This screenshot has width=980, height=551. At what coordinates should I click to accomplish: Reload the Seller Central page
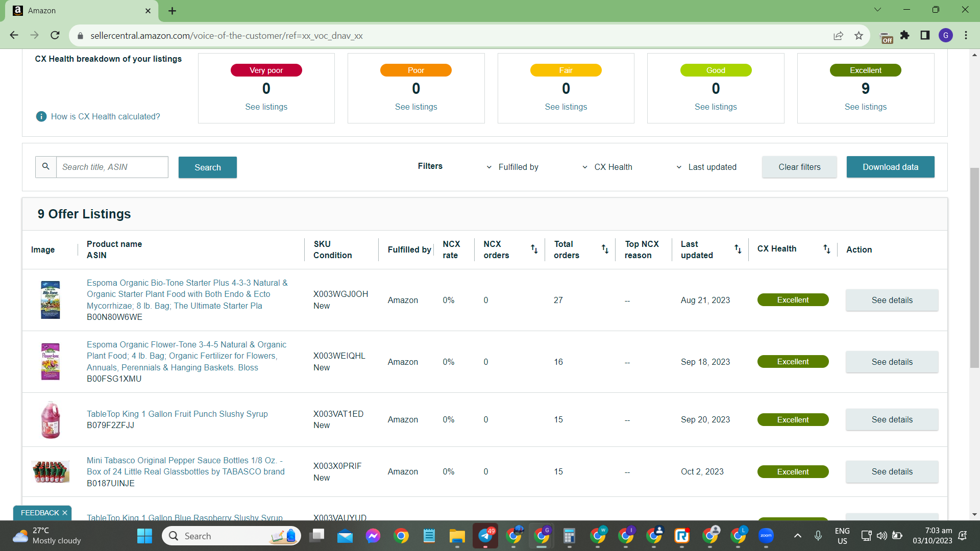[x=55, y=35]
